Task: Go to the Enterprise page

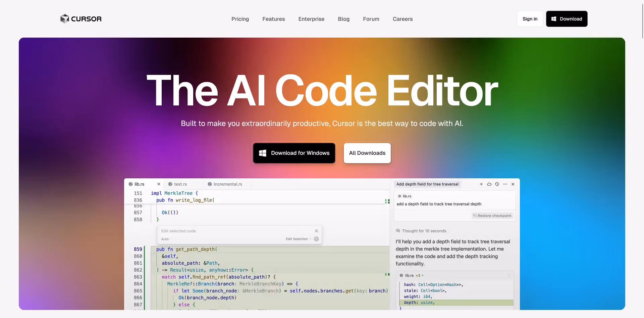Action: [x=311, y=19]
